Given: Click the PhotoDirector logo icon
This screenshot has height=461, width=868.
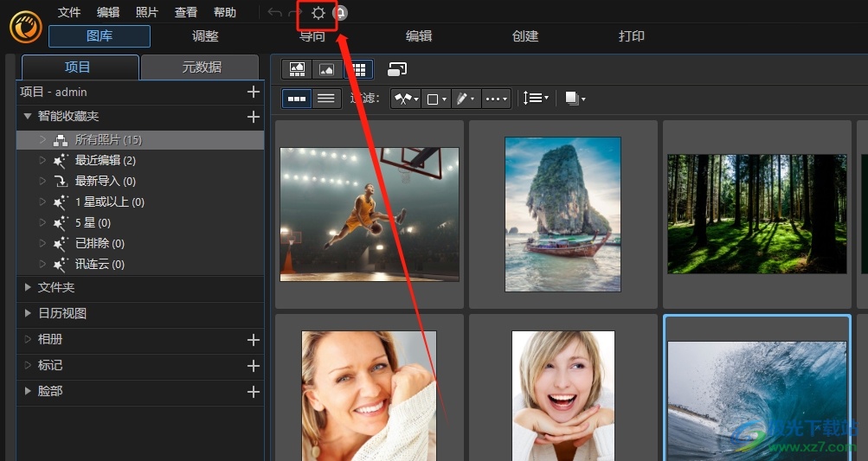Looking at the screenshot, I should (25, 27).
